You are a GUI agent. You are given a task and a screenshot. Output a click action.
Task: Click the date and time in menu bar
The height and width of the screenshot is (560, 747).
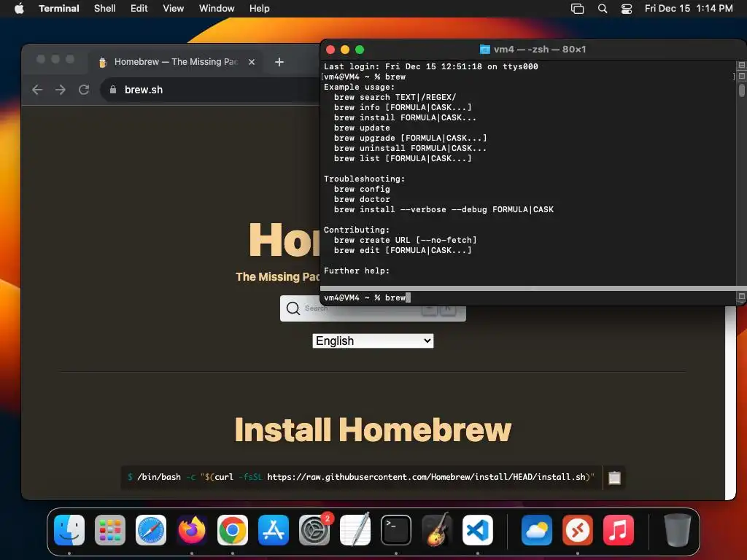tap(689, 9)
